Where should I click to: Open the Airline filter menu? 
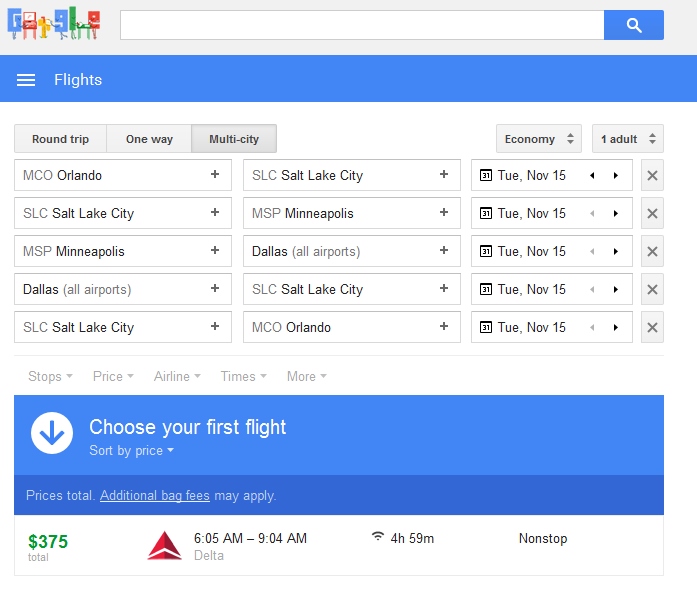[177, 377]
